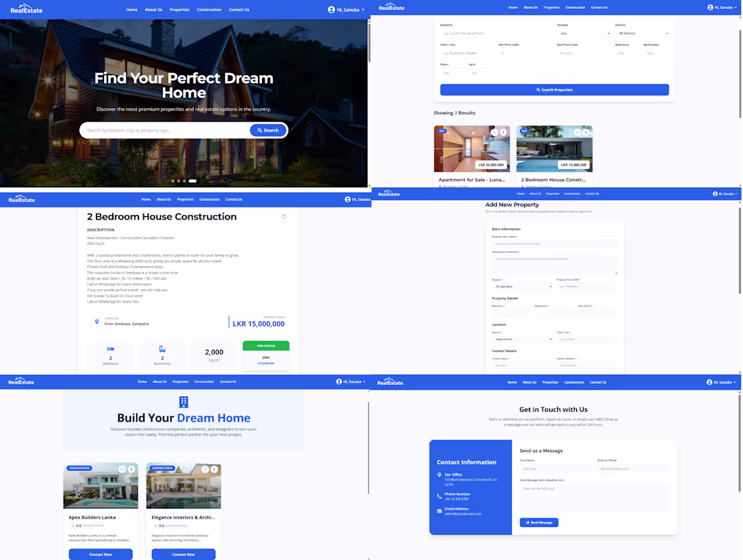The width and height of the screenshot is (743, 560).
Task: Click the location pin icon near From Seeduwa, Gampaha
Action: 97,322
